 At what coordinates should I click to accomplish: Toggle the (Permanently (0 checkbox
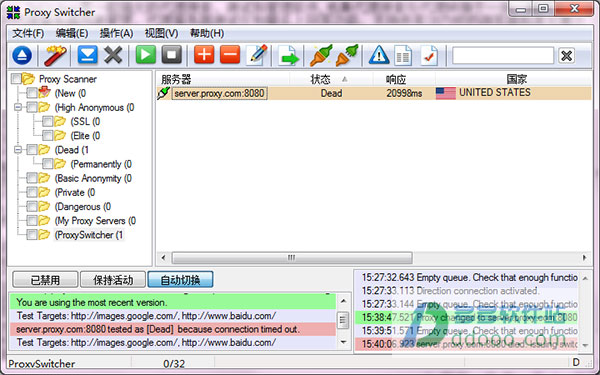point(47,164)
